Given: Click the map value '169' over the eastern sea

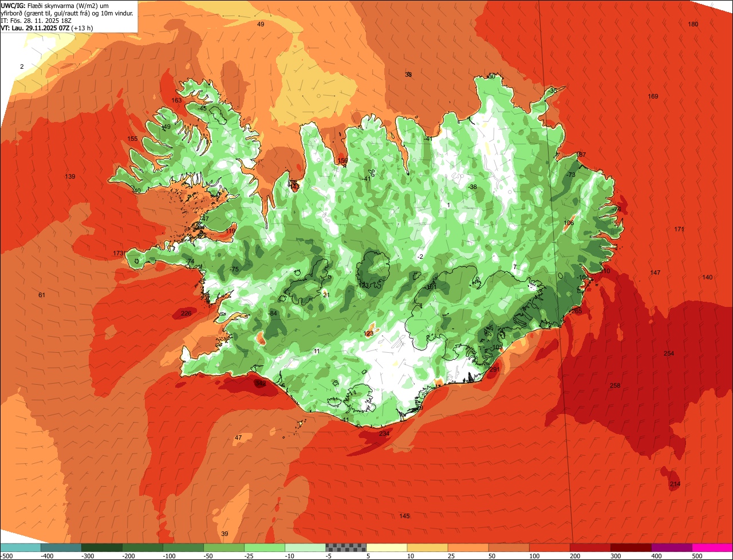Looking at the screenshot, I should [x=653, y=96].
